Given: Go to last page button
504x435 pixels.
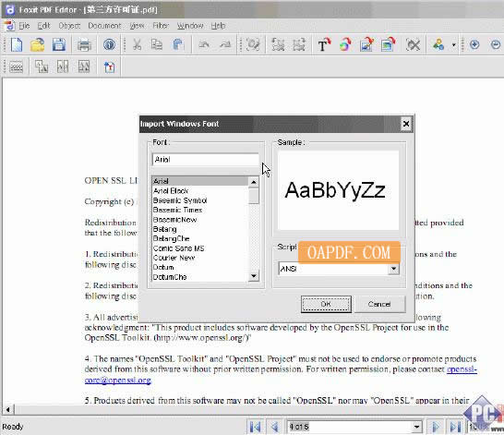Looking at the screenshot, I should click(x=455, y=427).
